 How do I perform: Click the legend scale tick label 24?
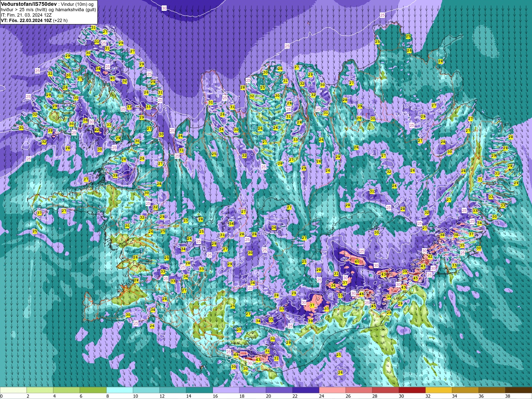pyautogui.click(x=321, y=396)
